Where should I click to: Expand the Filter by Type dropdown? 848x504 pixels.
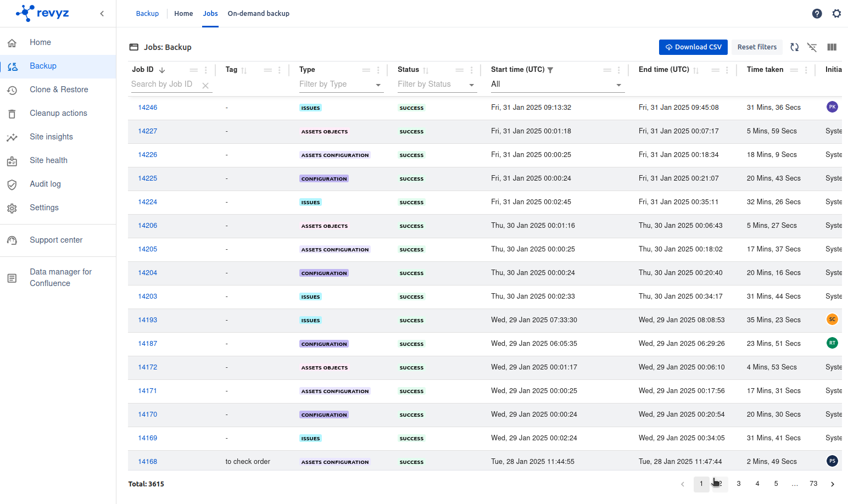[378, 85]
